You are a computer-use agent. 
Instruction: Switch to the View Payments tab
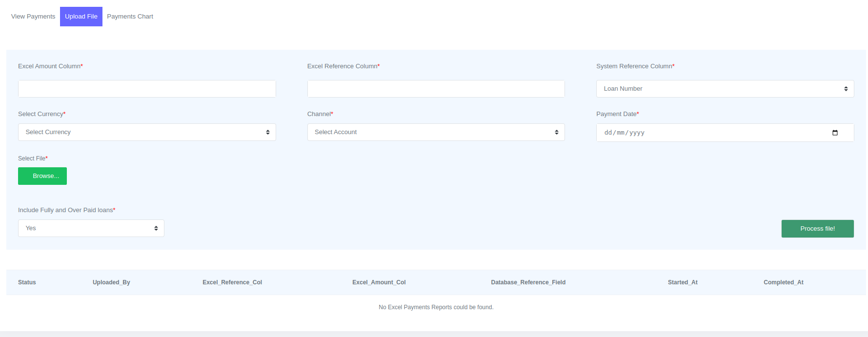33,17
